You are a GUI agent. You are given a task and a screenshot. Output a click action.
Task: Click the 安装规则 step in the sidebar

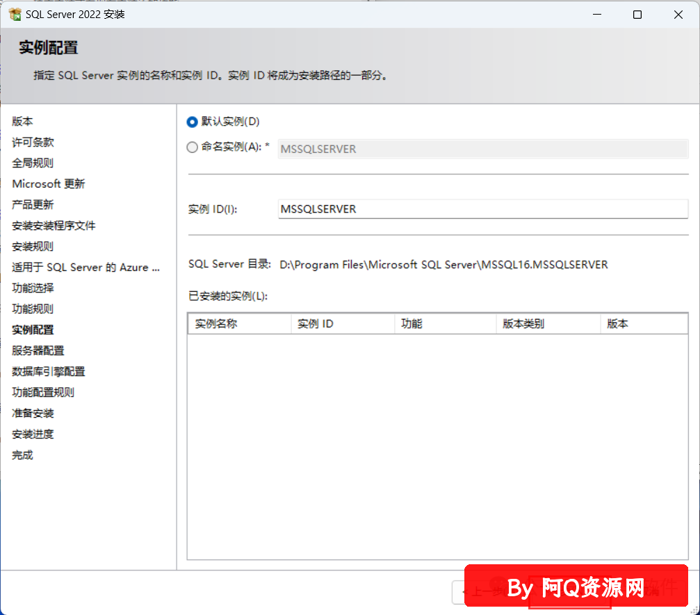coord(33,247)
